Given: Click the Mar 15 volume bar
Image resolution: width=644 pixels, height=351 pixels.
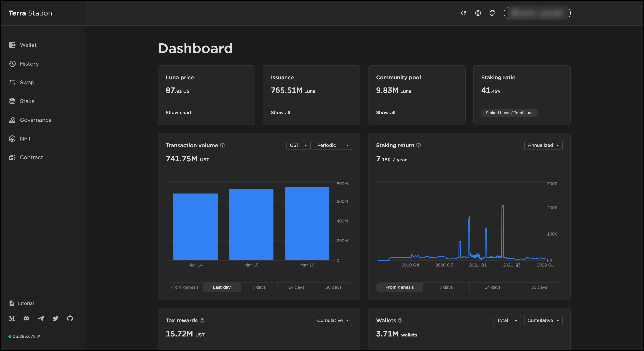Looking at the screenshot, I should pos(251,224).
